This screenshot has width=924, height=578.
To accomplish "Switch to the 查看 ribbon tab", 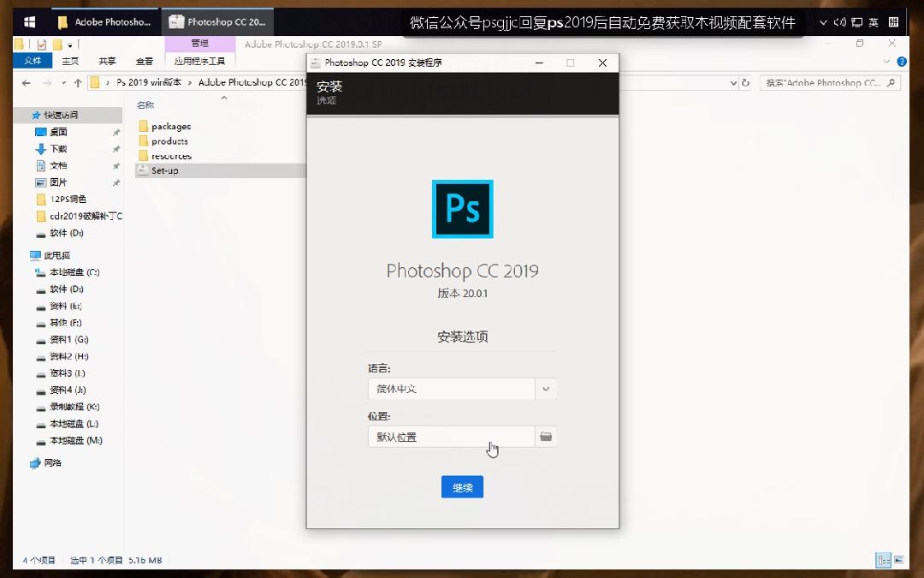I will [x=144, y=61].
